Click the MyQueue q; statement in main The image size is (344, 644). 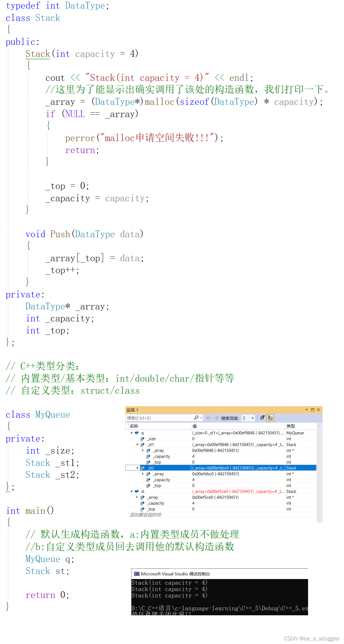50,559
